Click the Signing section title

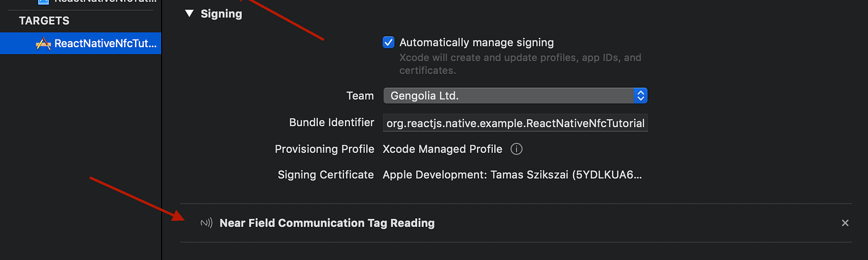[x=221, y=14]
